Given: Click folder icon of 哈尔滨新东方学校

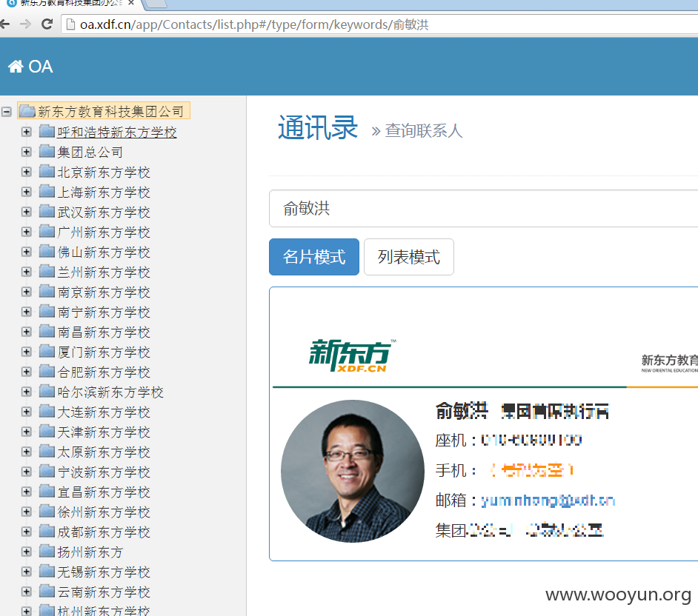Looking at the screenshot, I should 47,391.
